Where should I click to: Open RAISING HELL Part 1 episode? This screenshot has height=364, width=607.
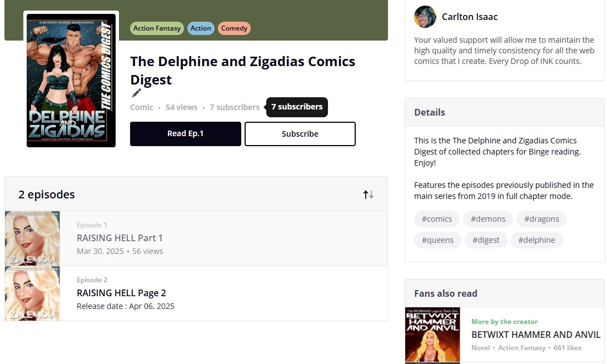coord(120,238)
